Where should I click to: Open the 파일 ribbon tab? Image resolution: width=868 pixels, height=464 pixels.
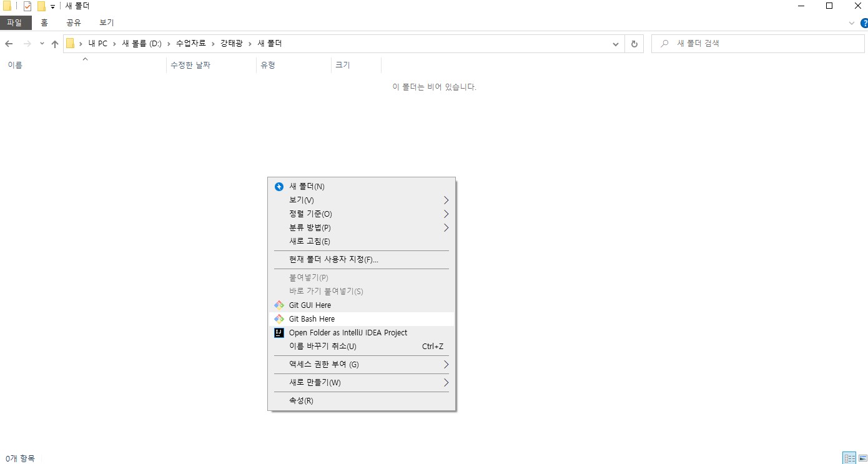(x=14, y=22)
